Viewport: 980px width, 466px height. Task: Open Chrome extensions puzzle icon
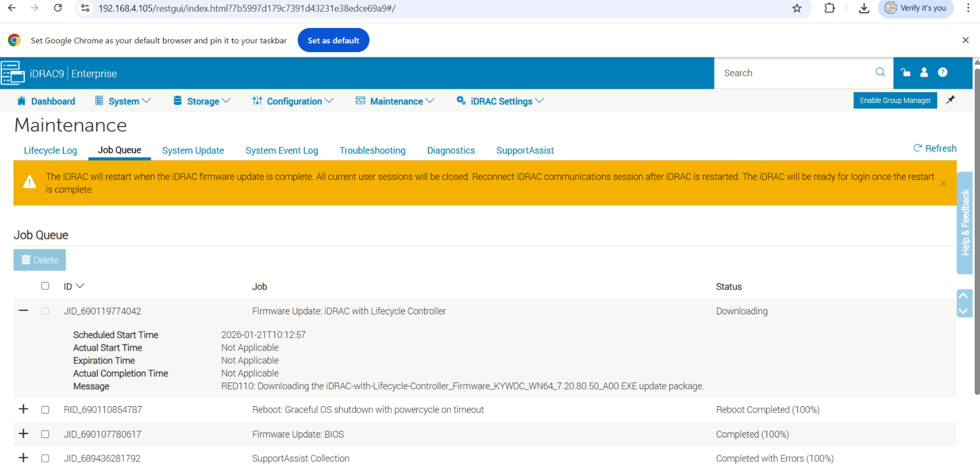coord(830,8)
